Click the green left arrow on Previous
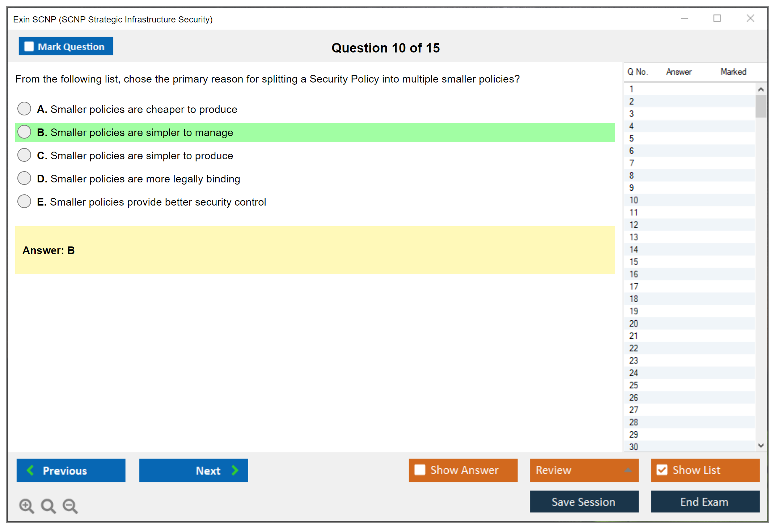The image size is (778, 532). click(30, 470)
